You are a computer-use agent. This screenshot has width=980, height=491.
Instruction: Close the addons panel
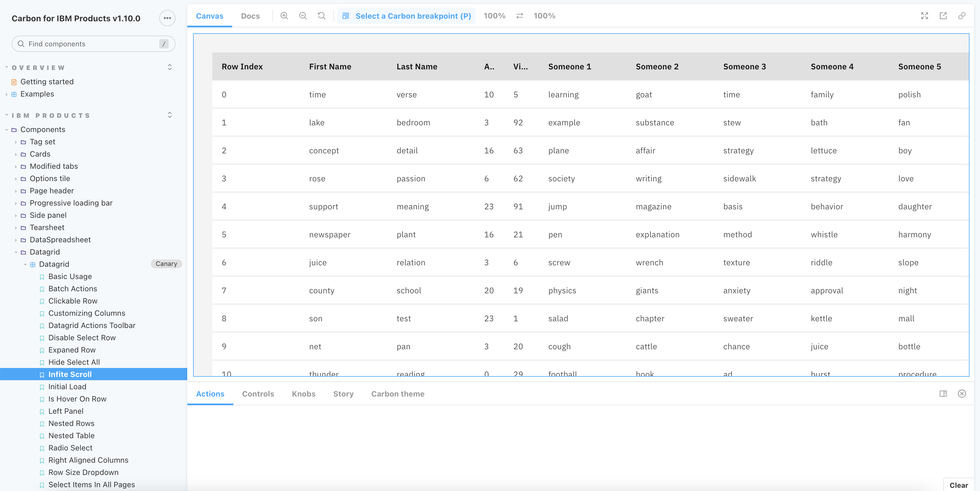point(962,394)
